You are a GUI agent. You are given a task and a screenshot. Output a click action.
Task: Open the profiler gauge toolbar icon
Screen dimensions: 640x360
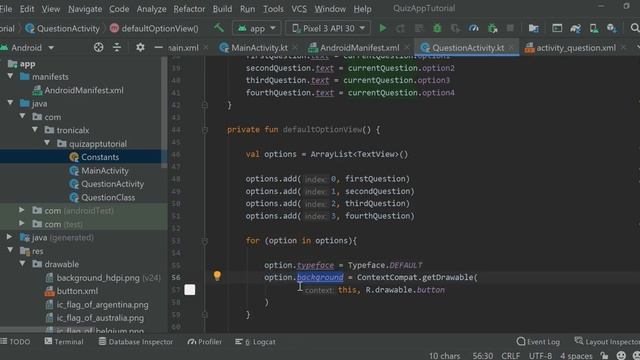(x=473, y=28)
